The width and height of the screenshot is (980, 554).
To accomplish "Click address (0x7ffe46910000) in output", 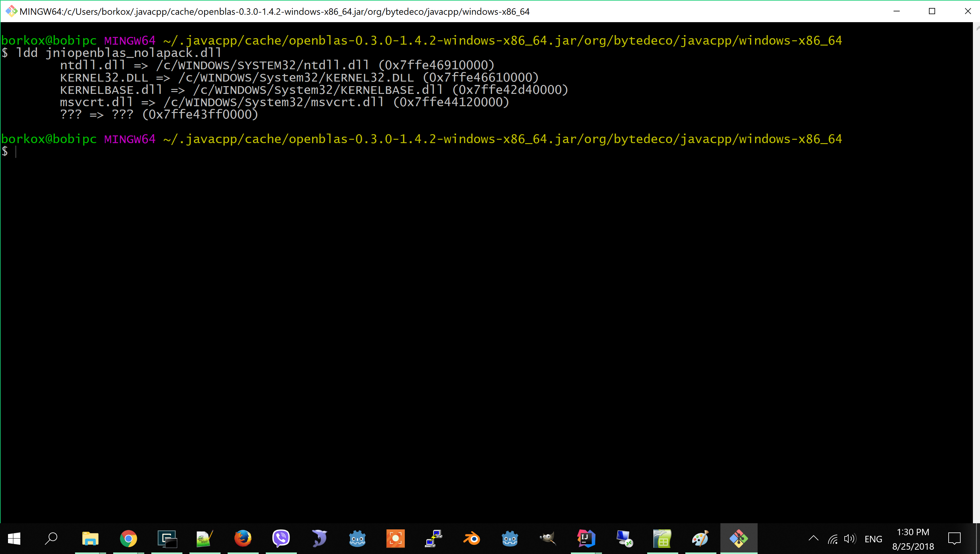I will pos(436,65).
